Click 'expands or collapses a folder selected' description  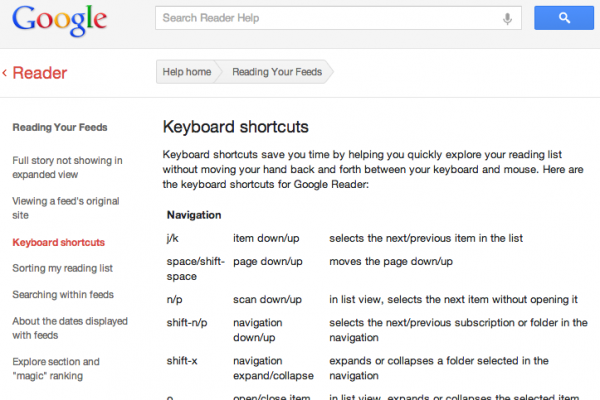tap(439, 368)
